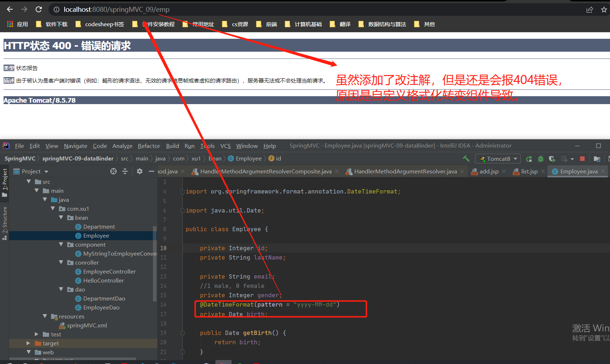
Task: Open the File menu in IntelliJ
Action: point(19,146)
